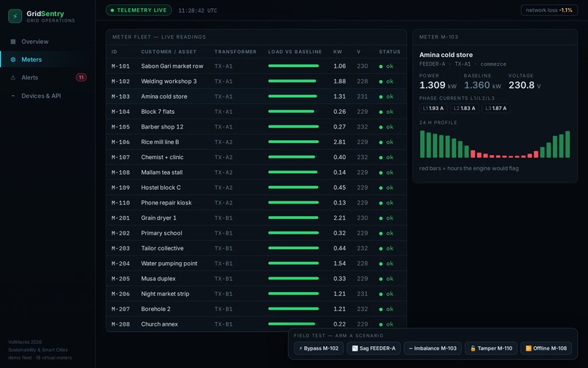Image resolution: width=588 pixels, height=368 pixels.
Task: Click the load bar for Chemist + clinic
Action: pyautogui.click(x=293, y=157)
